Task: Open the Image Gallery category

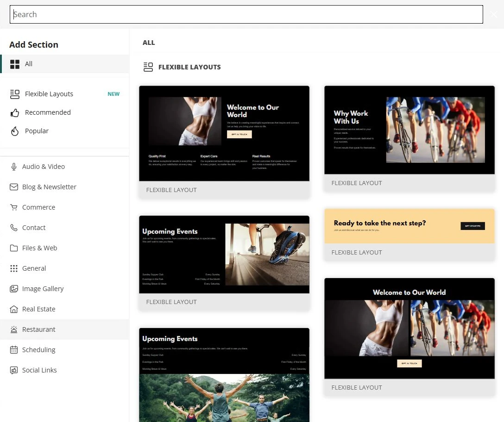Action: pyautogui.click(x=64, y=289)
